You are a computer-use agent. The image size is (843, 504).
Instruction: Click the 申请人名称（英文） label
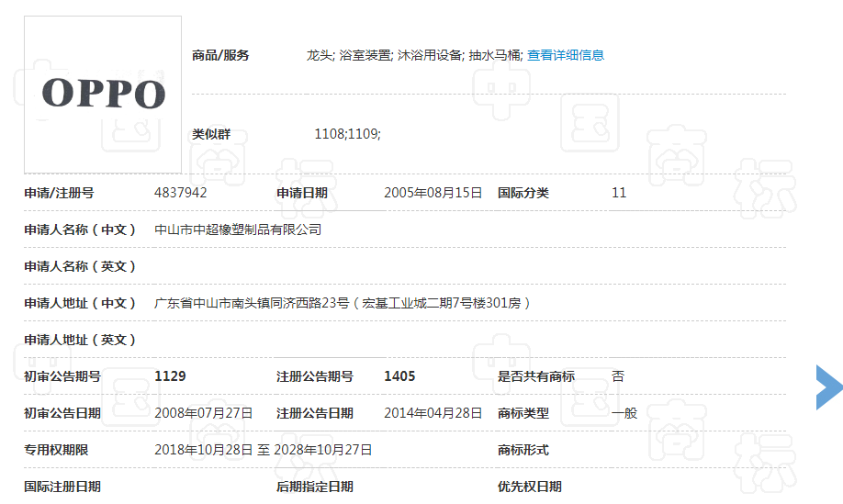pyautogui.click(x=81, y=266)
